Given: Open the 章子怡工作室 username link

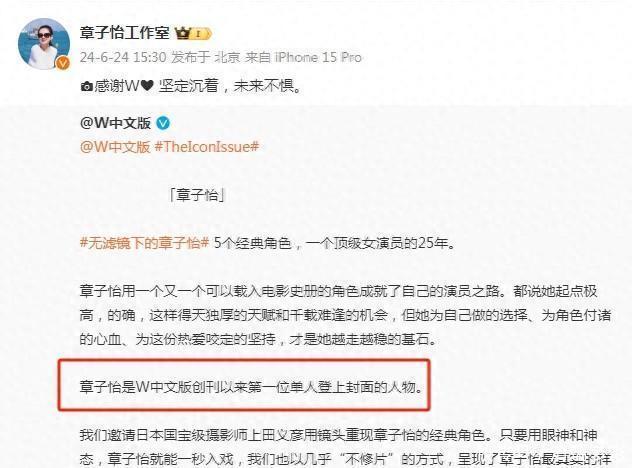Looking at the screenshot, I should coord(125,33).
